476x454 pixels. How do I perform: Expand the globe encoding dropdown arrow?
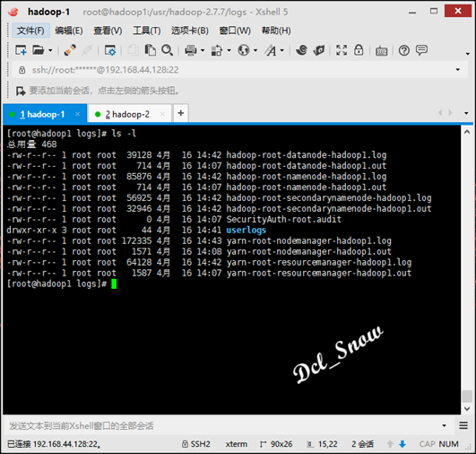coord(255,50)
